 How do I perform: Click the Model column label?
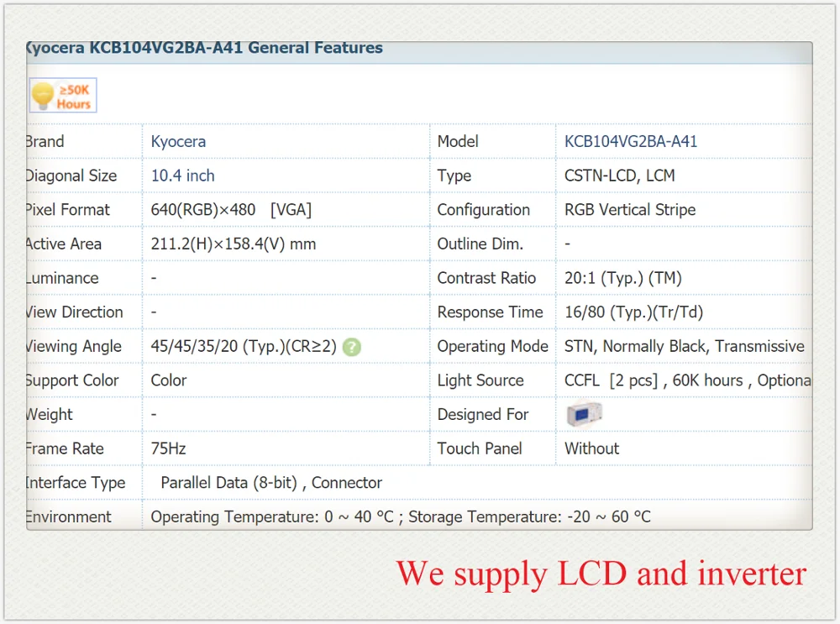(458, 141)
